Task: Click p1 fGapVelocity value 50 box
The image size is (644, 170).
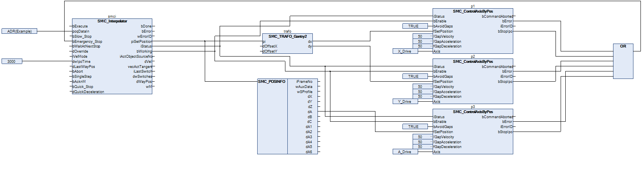Action: [420, 37]
